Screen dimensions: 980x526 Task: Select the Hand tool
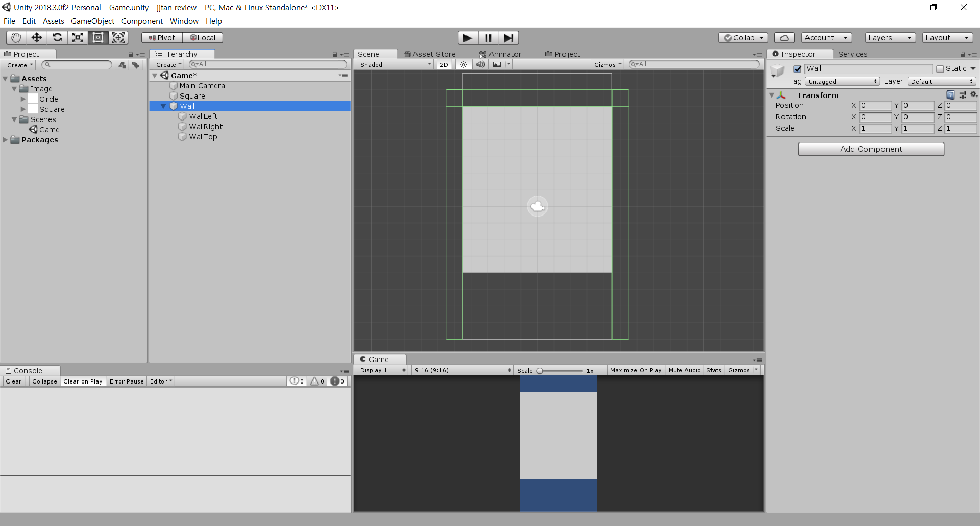[x=16, y=37]
